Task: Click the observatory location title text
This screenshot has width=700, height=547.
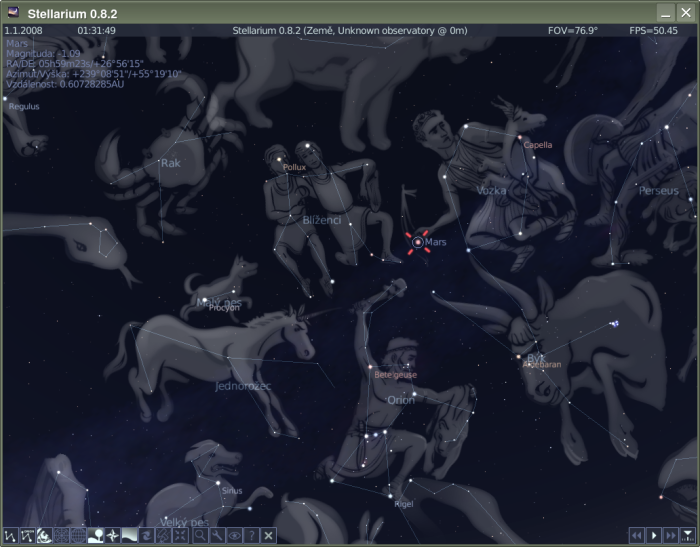Action: (350, 30)
